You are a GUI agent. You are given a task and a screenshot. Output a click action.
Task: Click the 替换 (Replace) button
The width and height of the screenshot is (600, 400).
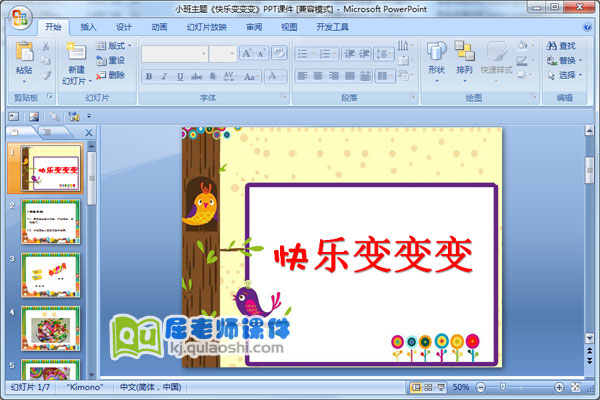pyautogui.click(x=564, y=60)
